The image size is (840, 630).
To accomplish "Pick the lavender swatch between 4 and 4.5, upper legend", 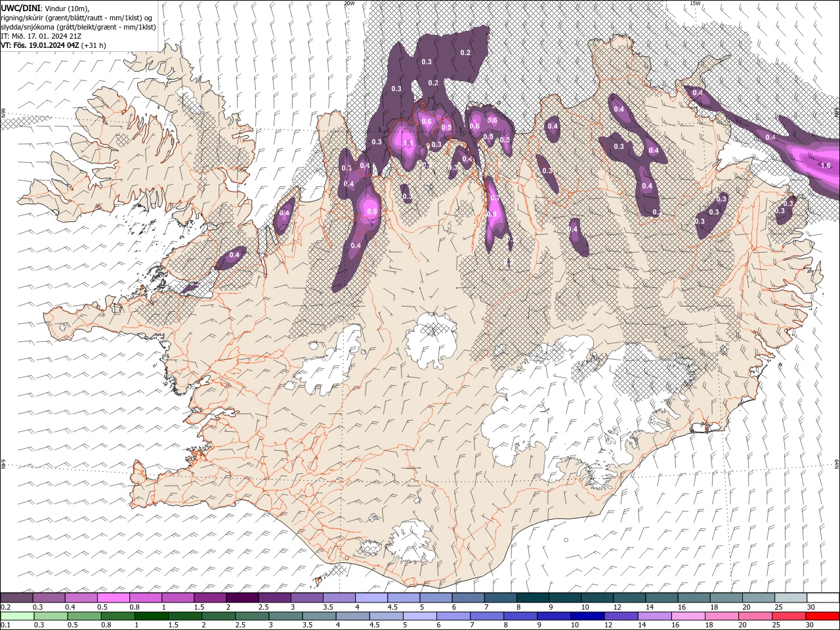I will [x=372, y=598].
